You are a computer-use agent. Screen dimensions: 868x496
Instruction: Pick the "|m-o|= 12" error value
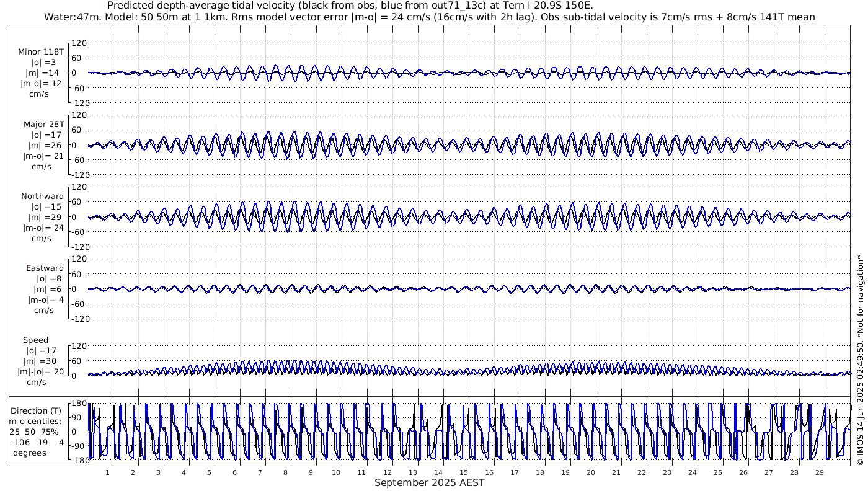coord(42,84)
